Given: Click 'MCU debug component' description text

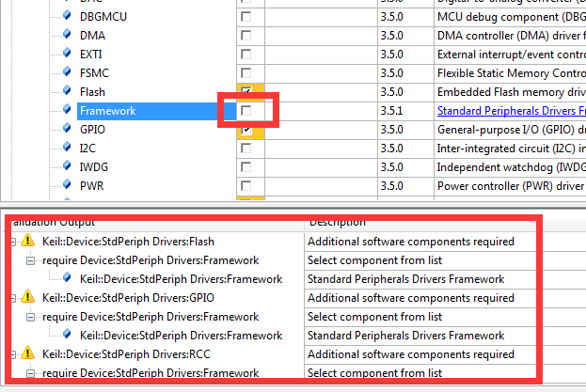Looking at the screenshot, I should point(512,17).
